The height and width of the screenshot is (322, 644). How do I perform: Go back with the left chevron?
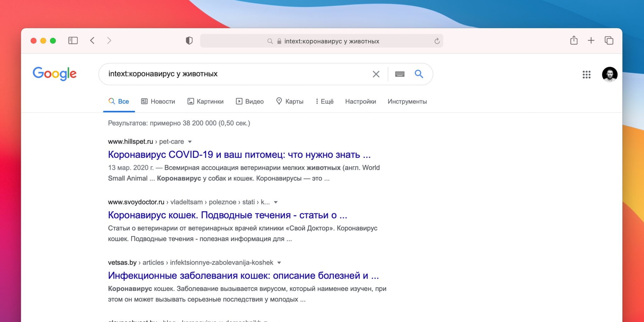92,41
